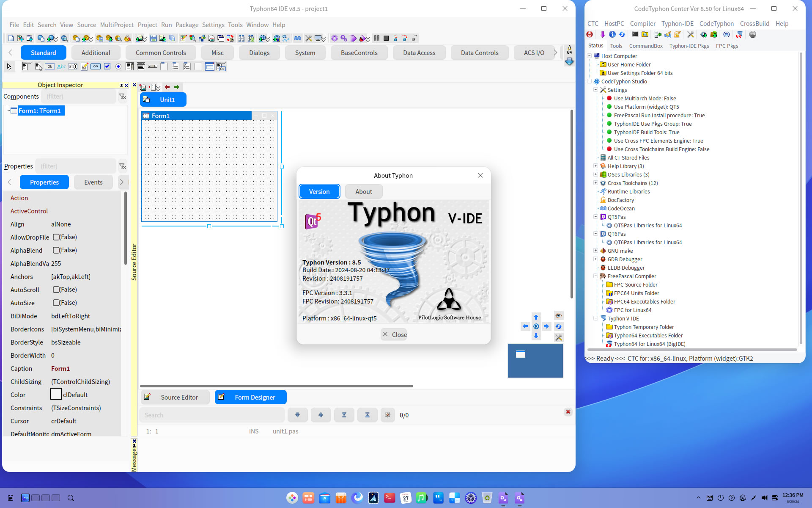Click the Components filter field
Viewport: 812px width, 508px height.
[x=79, y=97]
